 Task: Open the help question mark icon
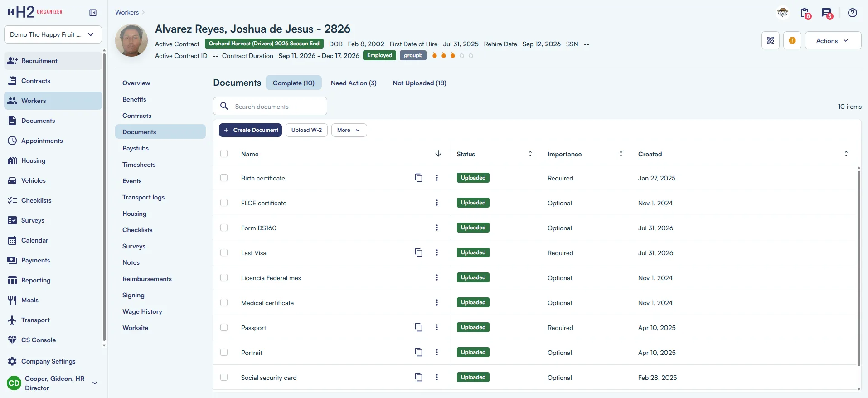(x=852, y=13)
